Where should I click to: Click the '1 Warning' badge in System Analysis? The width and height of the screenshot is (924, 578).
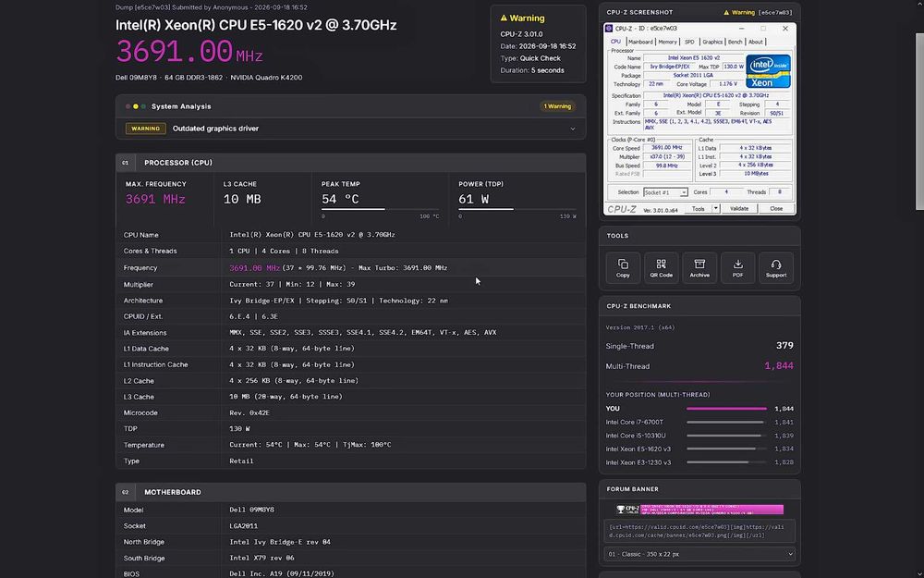[557, 106]
